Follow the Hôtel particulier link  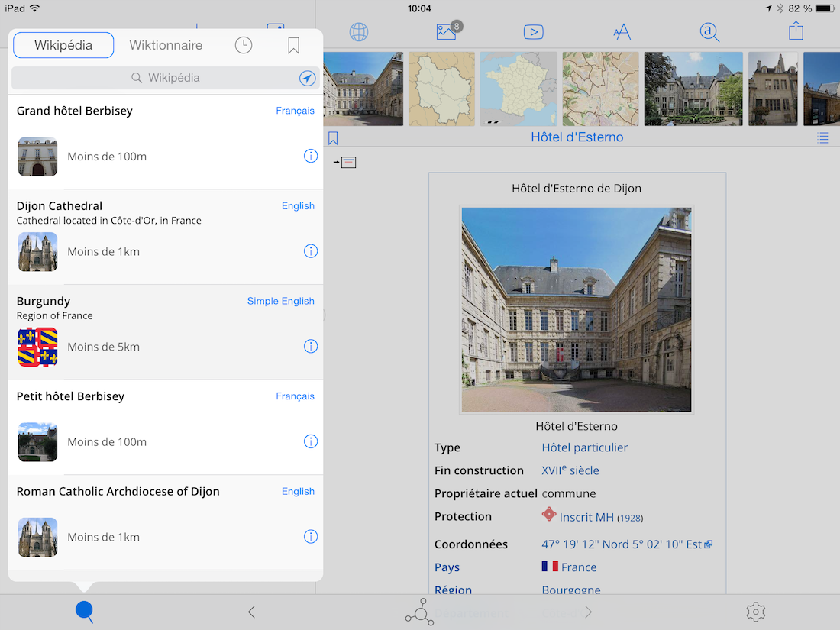(584, 447)
